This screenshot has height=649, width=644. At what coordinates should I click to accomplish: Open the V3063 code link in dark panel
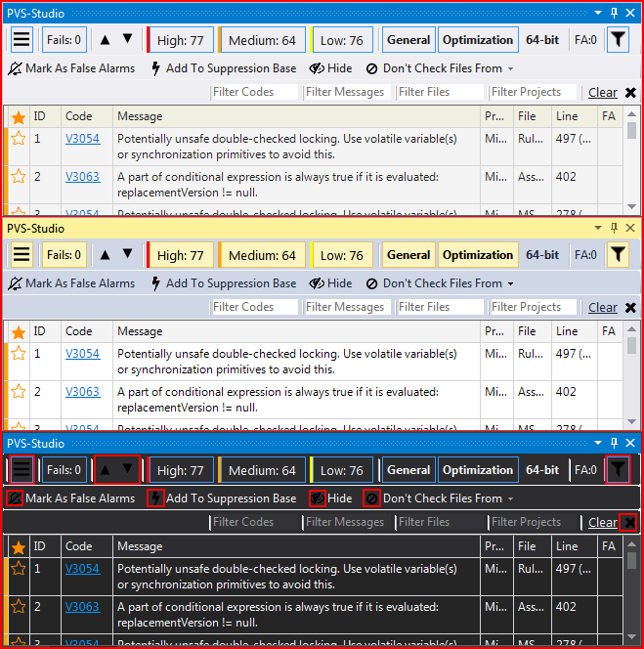coord(82,606)
